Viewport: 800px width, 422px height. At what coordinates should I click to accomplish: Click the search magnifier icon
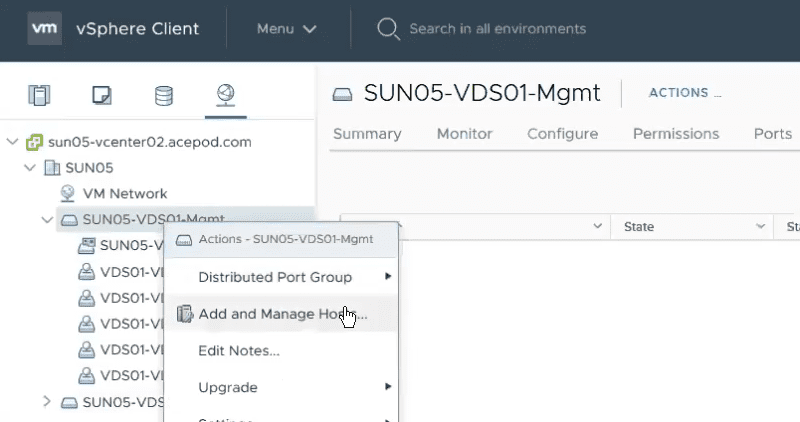coord(388,29)
